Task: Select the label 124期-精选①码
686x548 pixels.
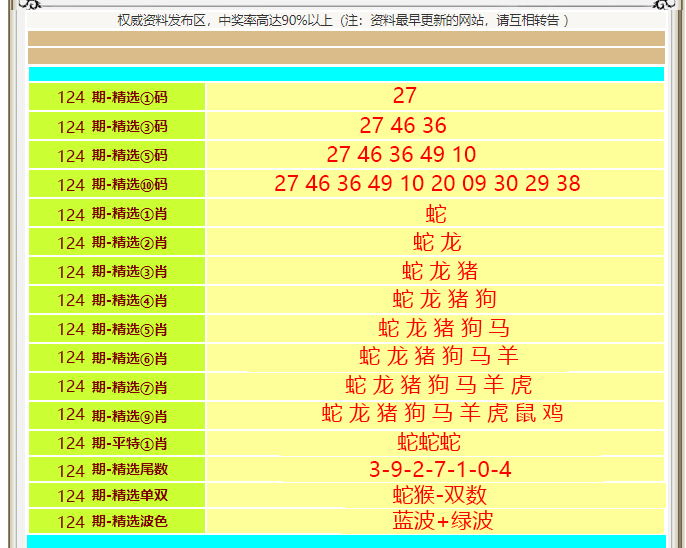Action: point(112,97)
